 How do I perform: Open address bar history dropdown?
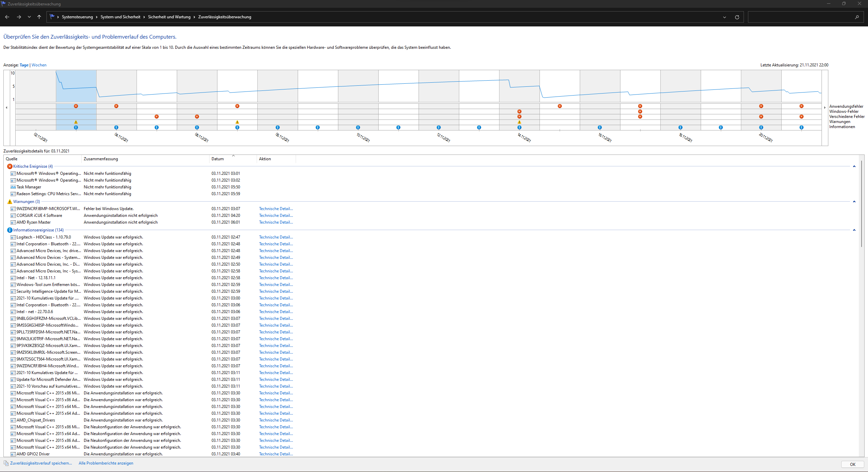pyautogui.click(x=725, y=17)
